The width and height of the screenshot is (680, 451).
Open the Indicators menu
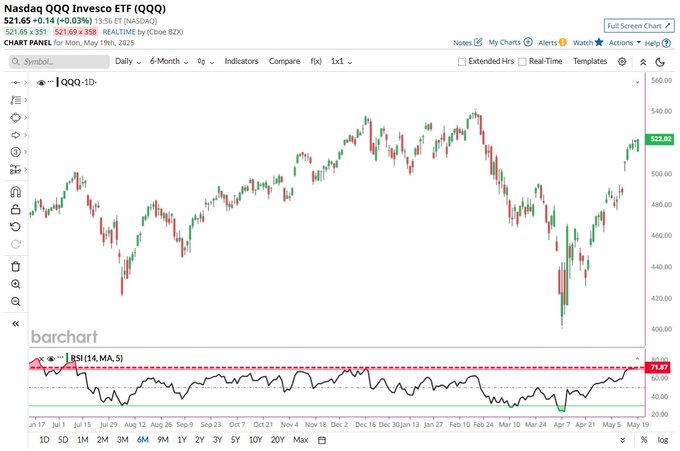click(241, 61)
